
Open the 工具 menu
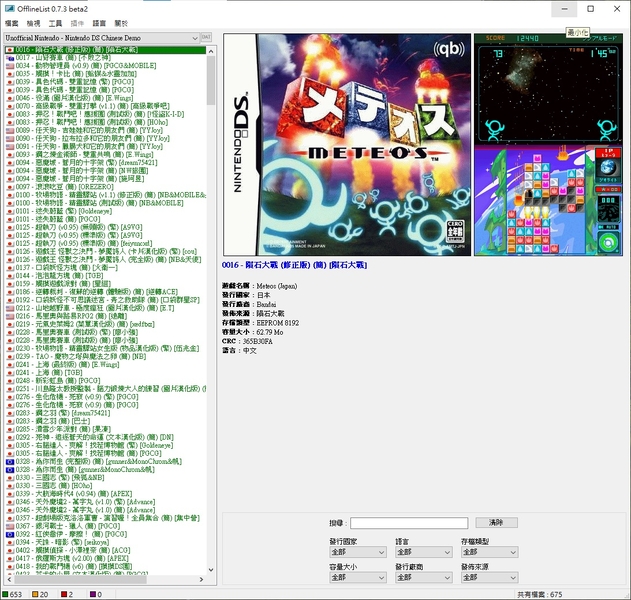pos(55,23)
